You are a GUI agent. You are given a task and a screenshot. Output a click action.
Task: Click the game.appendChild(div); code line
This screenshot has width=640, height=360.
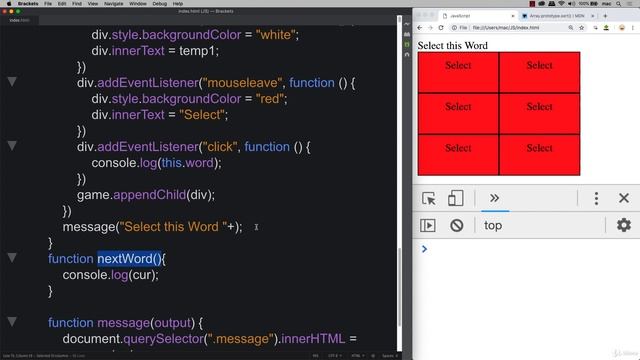coord(146,195)
